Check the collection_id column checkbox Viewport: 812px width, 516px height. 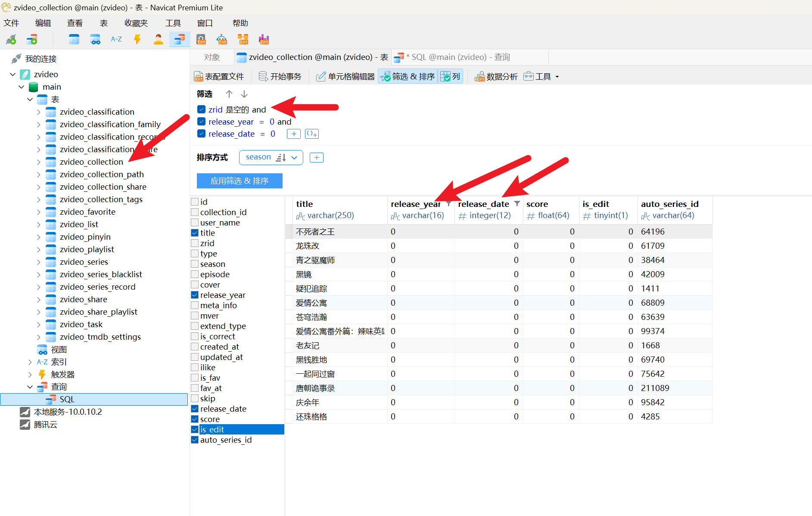(x=195, y=212)
